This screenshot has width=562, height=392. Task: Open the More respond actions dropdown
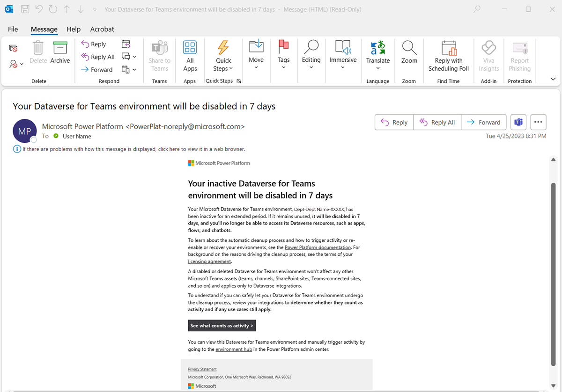point(129,69)
